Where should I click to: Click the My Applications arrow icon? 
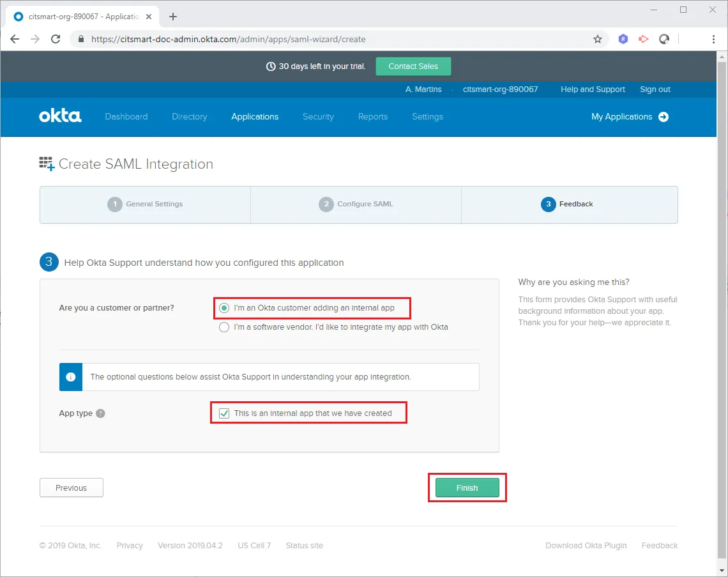click(x=664, y=116)
